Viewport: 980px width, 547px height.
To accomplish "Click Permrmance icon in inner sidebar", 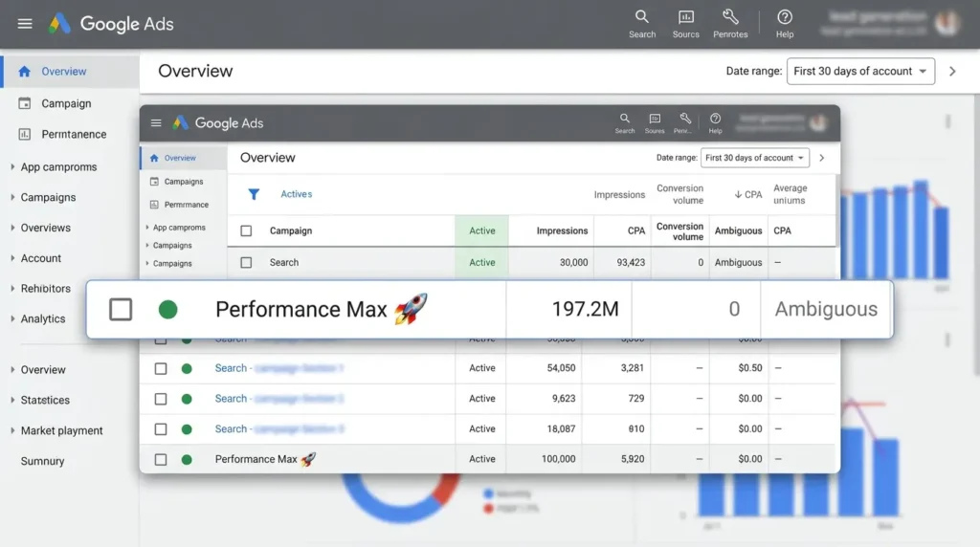I will coord(154,205).
